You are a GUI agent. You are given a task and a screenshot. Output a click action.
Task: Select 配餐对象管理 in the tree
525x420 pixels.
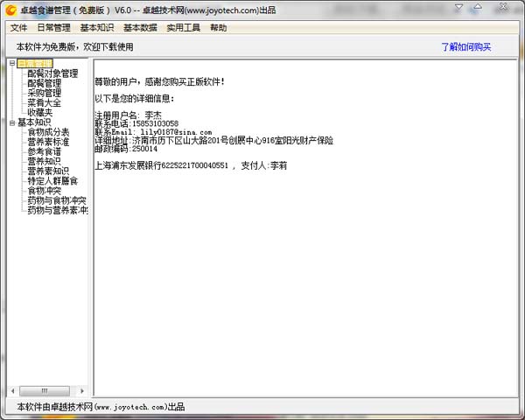(52, 73)
